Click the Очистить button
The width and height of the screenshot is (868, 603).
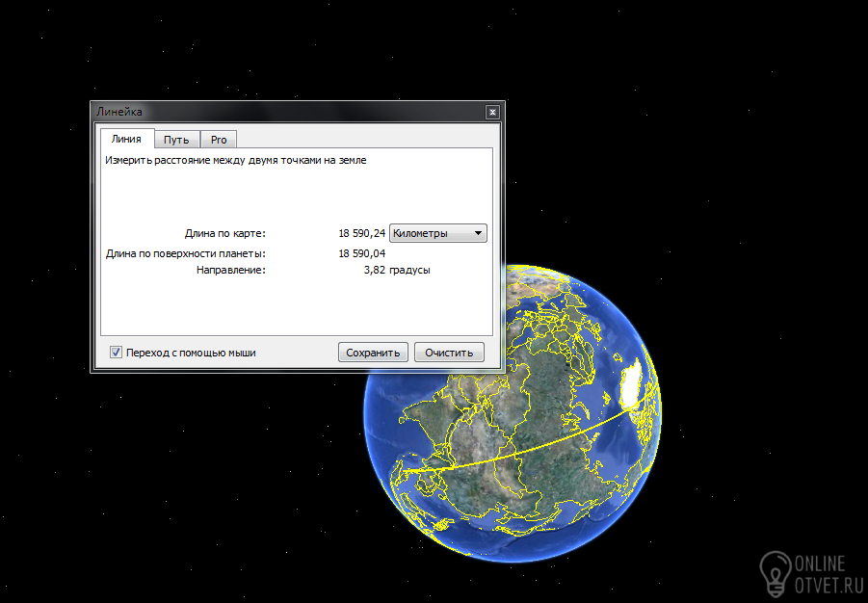[x=449, y=353]
